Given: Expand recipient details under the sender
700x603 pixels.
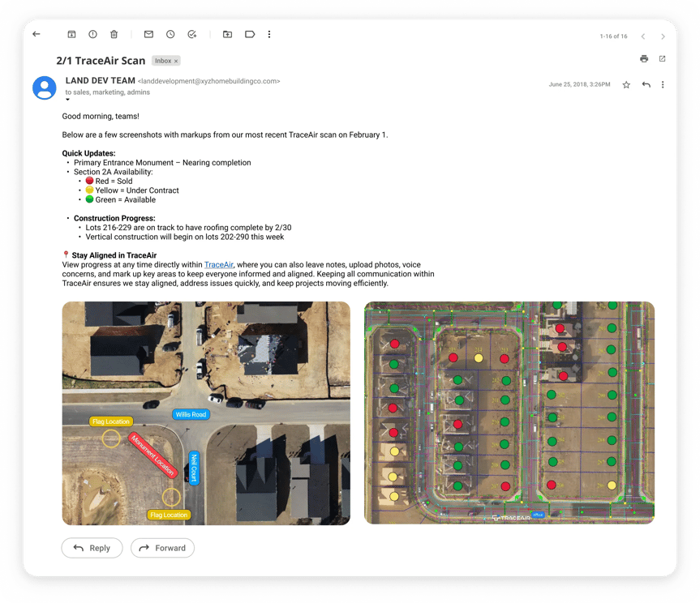Looking at the screenshot, I should (x=68, y=99).
